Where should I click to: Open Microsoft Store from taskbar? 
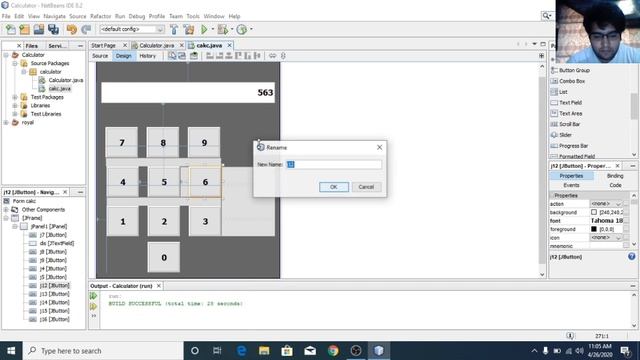[x=287, y=351]
